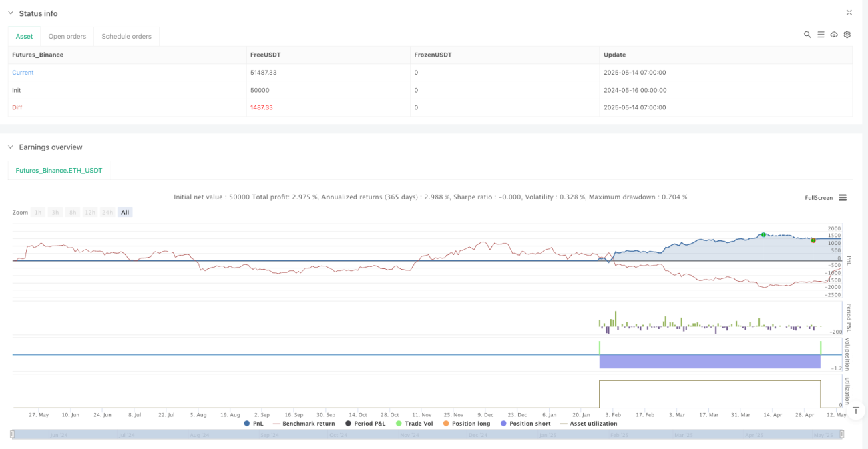Screen dimensions: 868x449
Task: Set zoom range to 3h
Action: pyautogui.click(x=55, y=212)
